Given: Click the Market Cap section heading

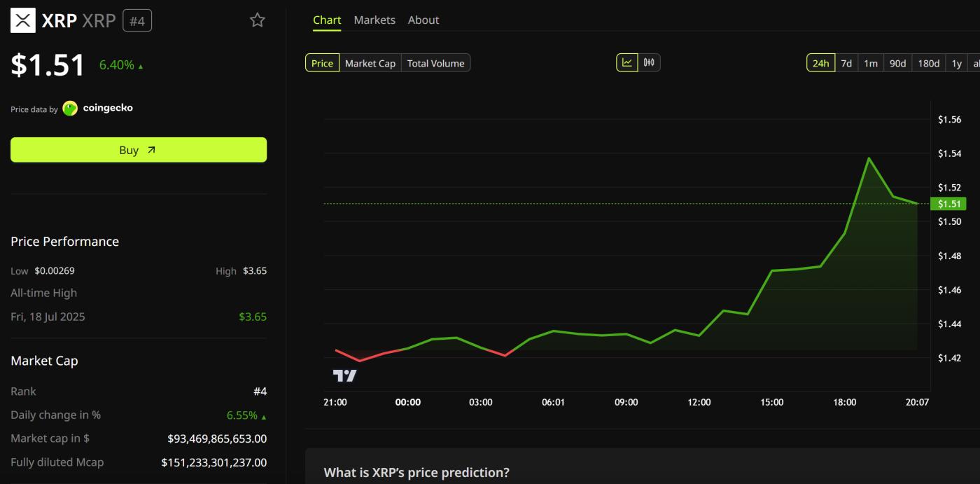Looking at the screenshot, I should [44, 361].
